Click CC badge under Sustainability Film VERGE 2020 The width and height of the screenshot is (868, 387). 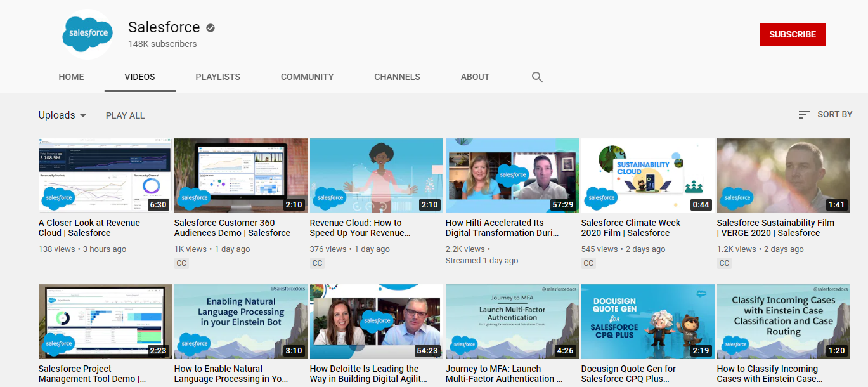point(725,263)
